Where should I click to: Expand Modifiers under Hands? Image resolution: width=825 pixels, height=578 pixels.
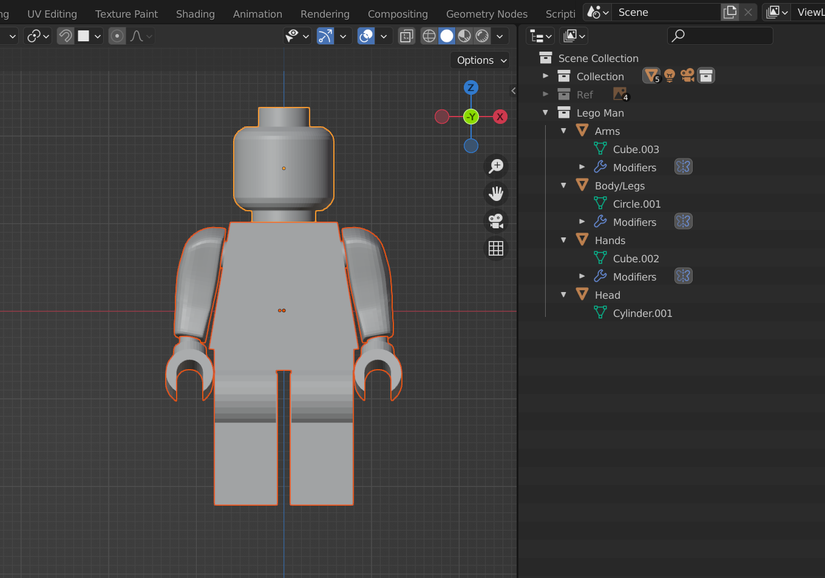tap(582, 276)
